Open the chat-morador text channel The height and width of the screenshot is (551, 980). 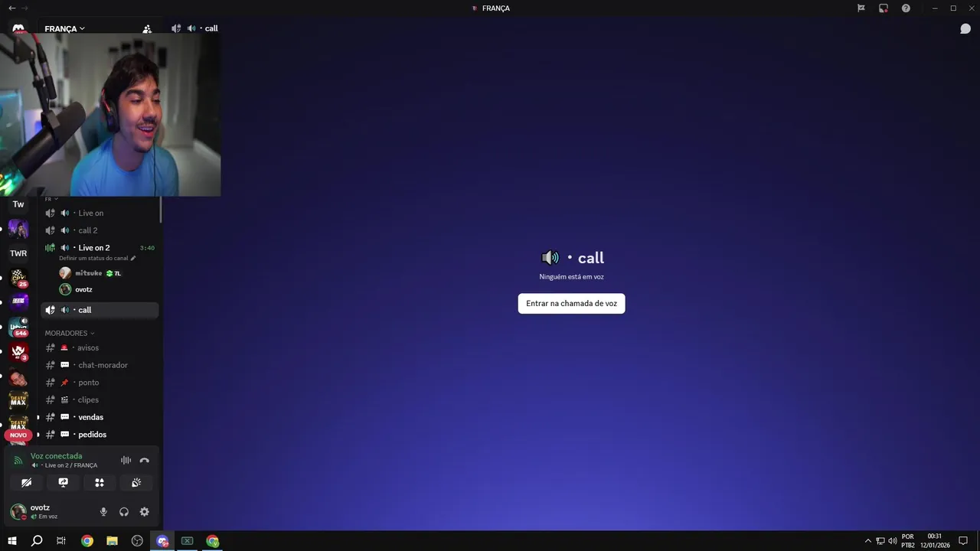pos(100,365)
